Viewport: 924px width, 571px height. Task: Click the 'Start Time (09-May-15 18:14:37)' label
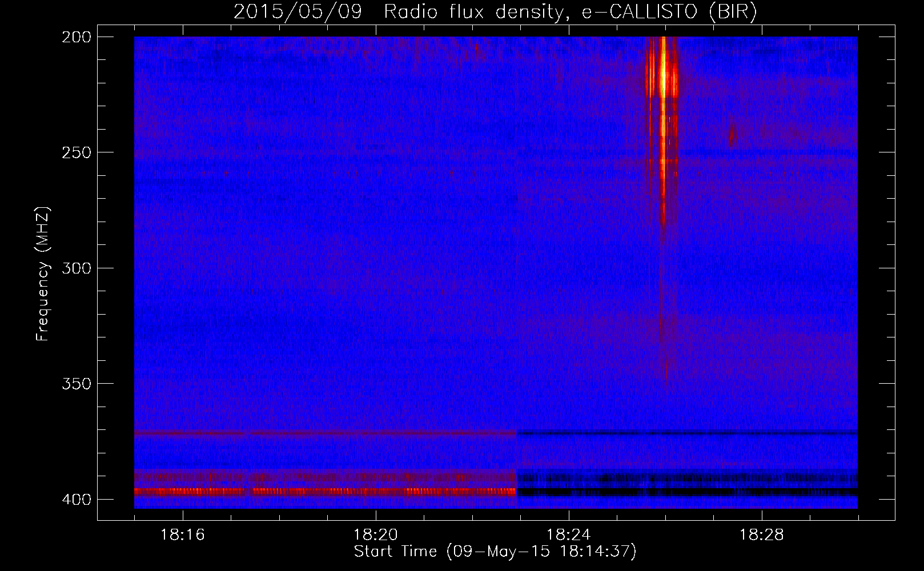point(495,552)
